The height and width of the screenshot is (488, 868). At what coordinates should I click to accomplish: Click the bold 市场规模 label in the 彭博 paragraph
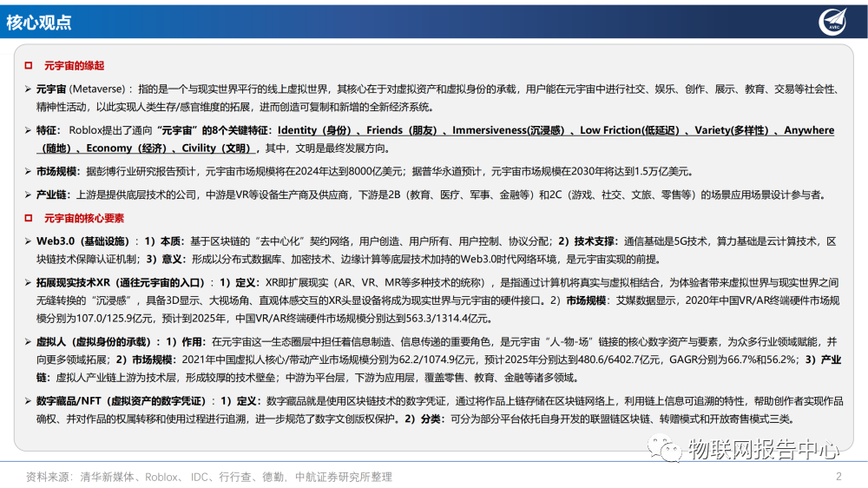pyautogui.click(x=56, y=172)
